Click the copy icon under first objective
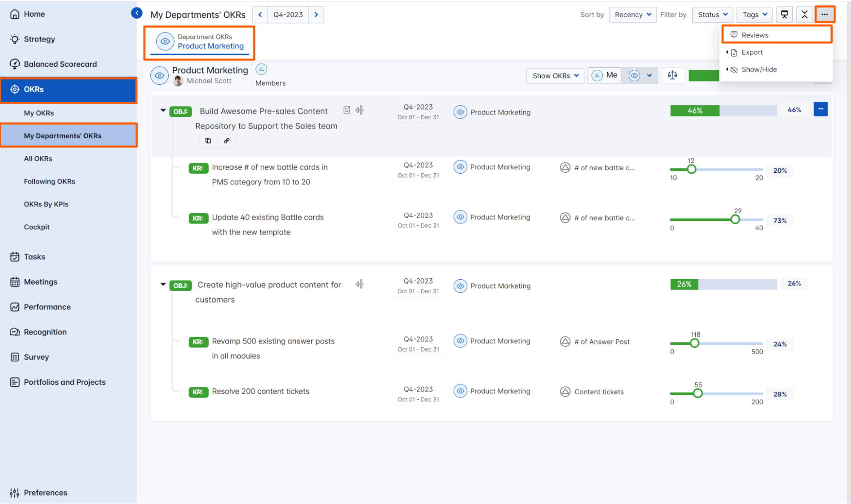 208,140
